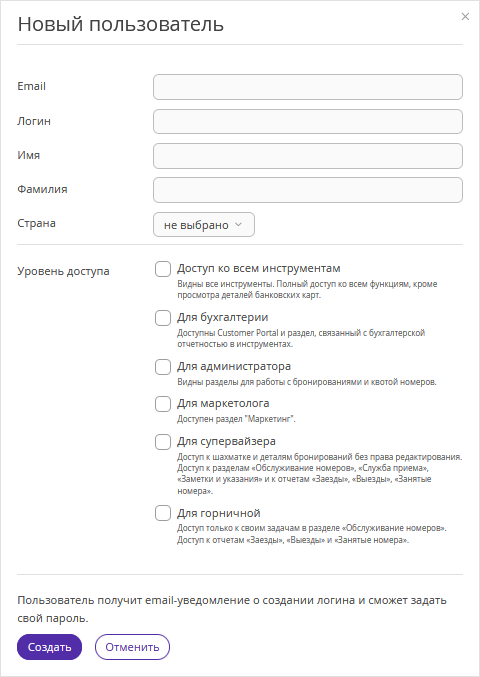Click the Email field label
This screenshot has height=677, width=480.
[x=32, y=86]
